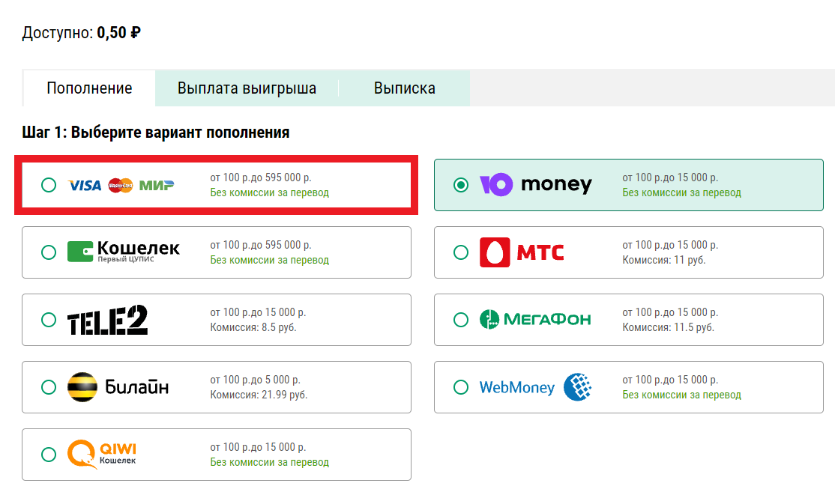The image size is (835, 504).
Task: Click the Билайн striped ball logo
Action: click(x=82, y=387)
